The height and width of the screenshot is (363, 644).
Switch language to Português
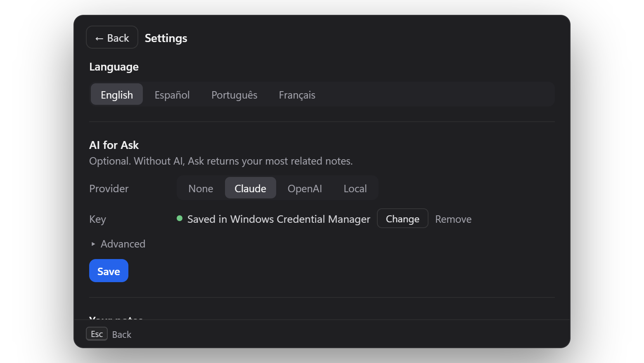[234, 94]
